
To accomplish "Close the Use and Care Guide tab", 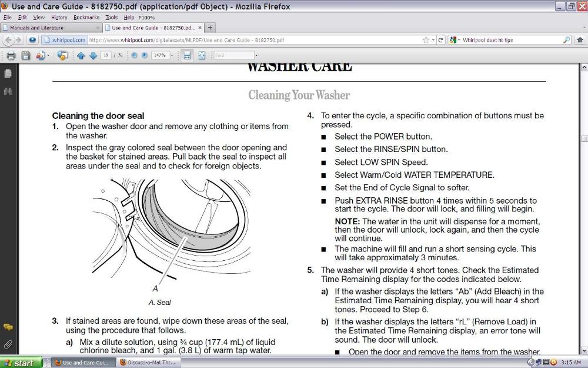I will (200, 28).
